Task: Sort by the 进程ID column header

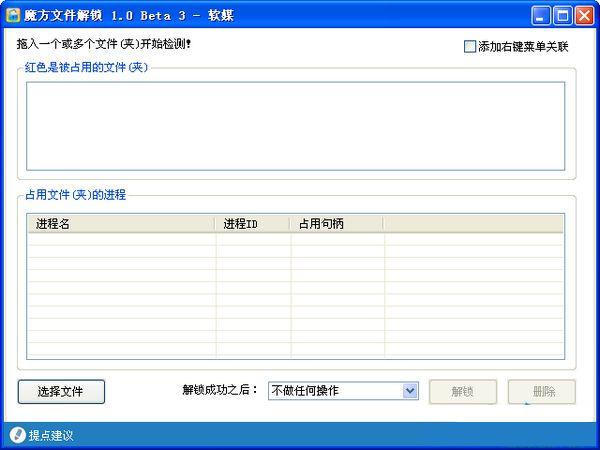Action: tap(252, 223)
